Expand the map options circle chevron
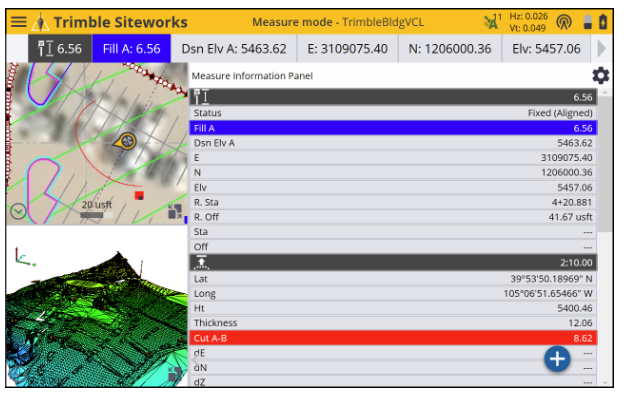 (x=18, y=212)
